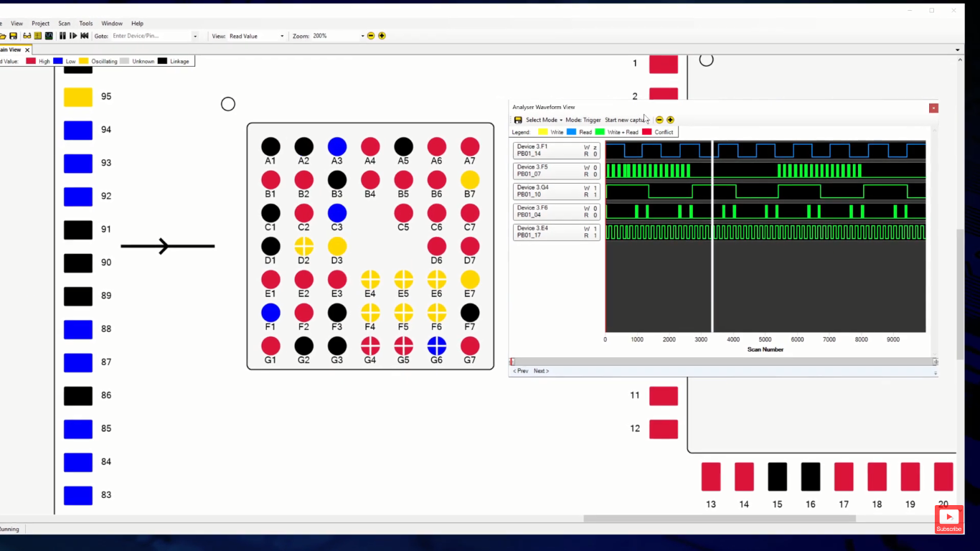Image resolution: width=980 pixels, height=551 pixels.
Task: Open the Window menu
Action: pos(112,24)
